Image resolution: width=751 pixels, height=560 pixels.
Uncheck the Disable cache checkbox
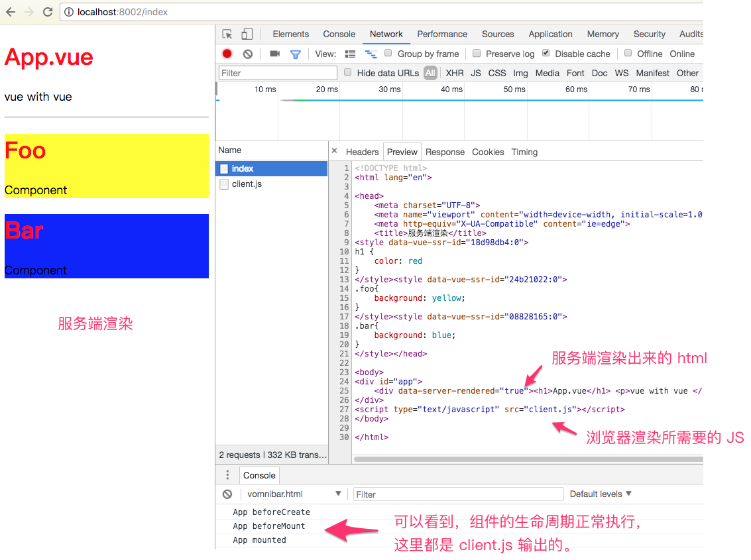546,54
